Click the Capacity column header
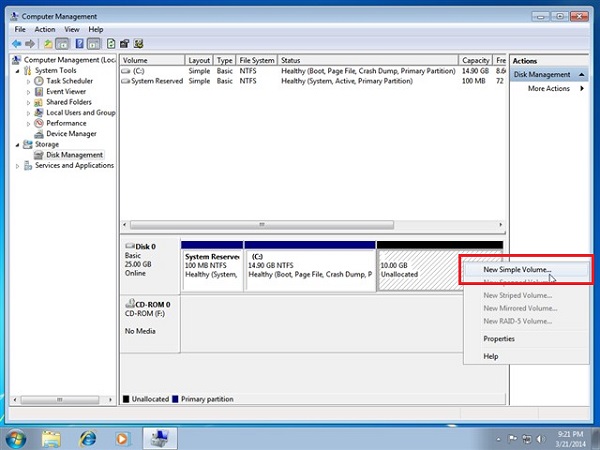This screenshot has width=600, height=450. [475, 61]
